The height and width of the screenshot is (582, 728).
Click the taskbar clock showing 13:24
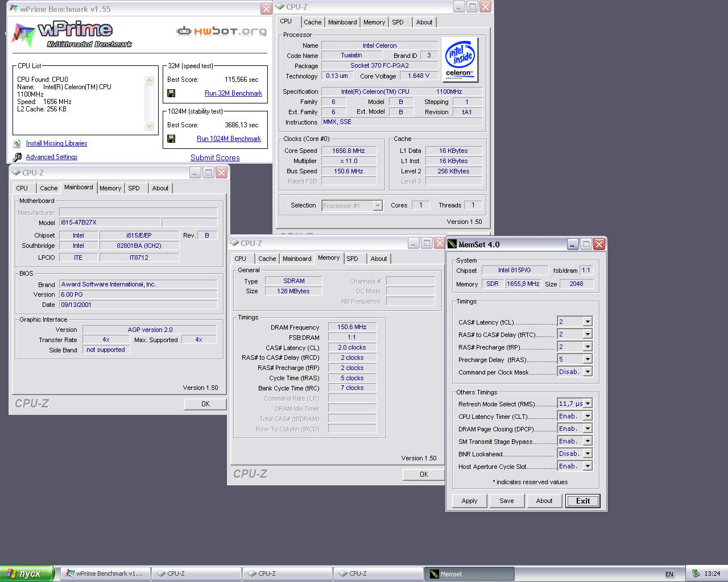pos(712,573)
